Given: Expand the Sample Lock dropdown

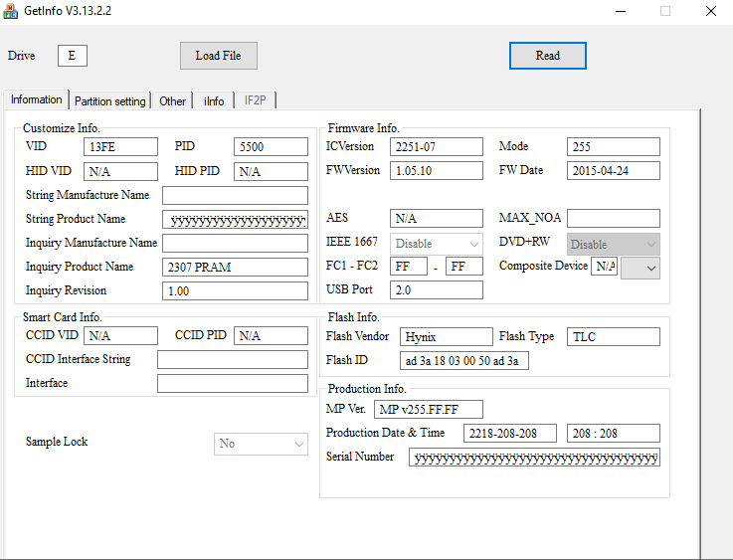Looking at the screenshot, I should coord(261,444).
